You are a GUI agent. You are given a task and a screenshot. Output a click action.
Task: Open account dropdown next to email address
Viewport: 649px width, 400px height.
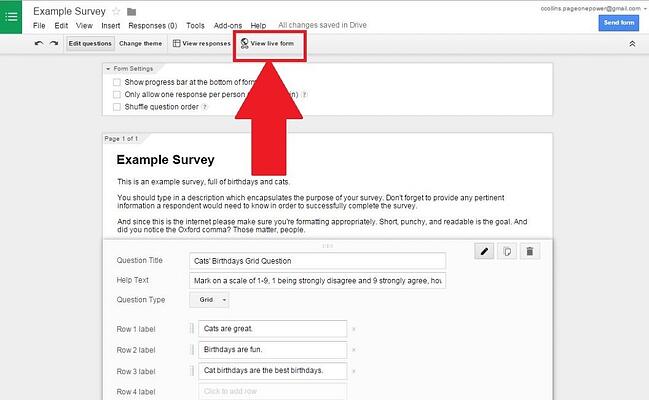[x=645, y=8]
